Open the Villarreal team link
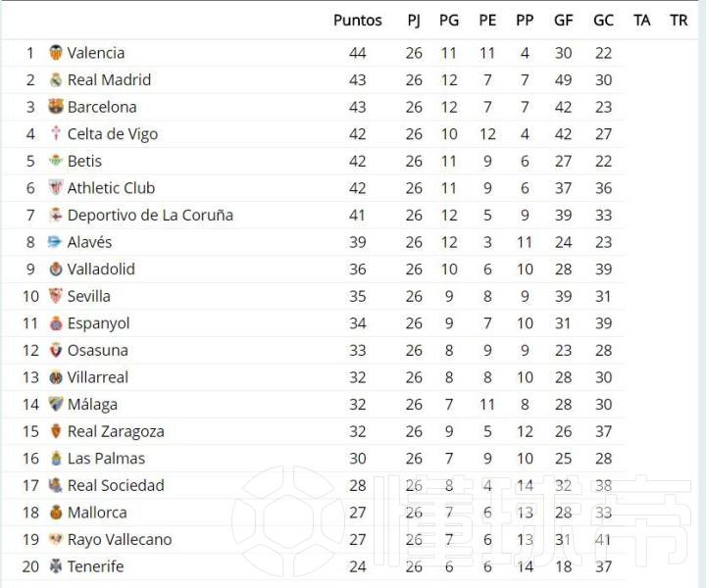The height and width of the screenshot is (588, 706). click(x=98, y=377)
